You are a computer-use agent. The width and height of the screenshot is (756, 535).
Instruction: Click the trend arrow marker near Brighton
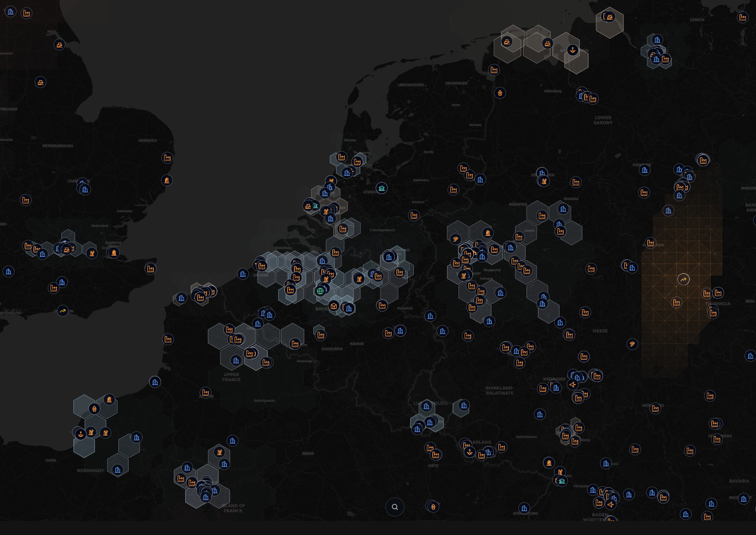63,311
